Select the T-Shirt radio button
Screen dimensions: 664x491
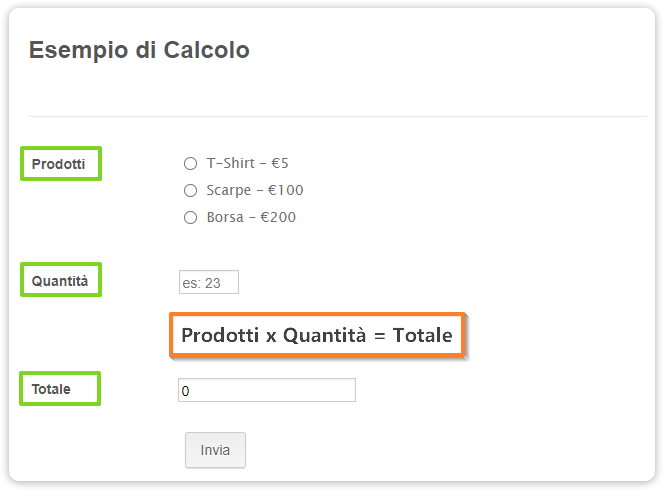tap(190, 164)
